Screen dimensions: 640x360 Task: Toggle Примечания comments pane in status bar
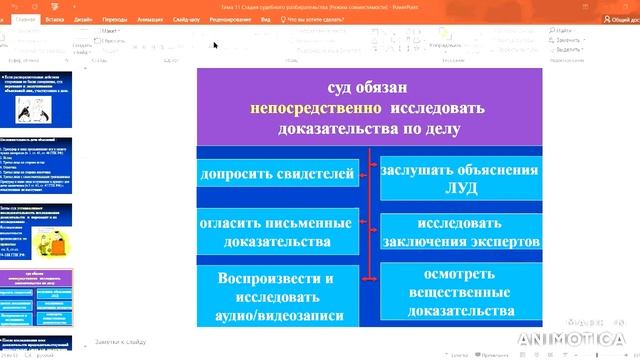(x=492, y=355)
